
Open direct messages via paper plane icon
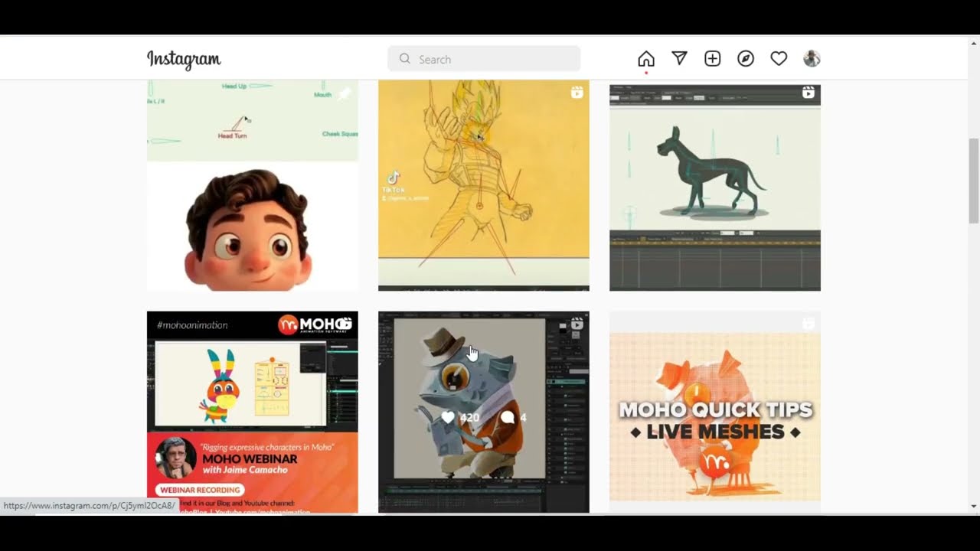click(x=679, y=59)
